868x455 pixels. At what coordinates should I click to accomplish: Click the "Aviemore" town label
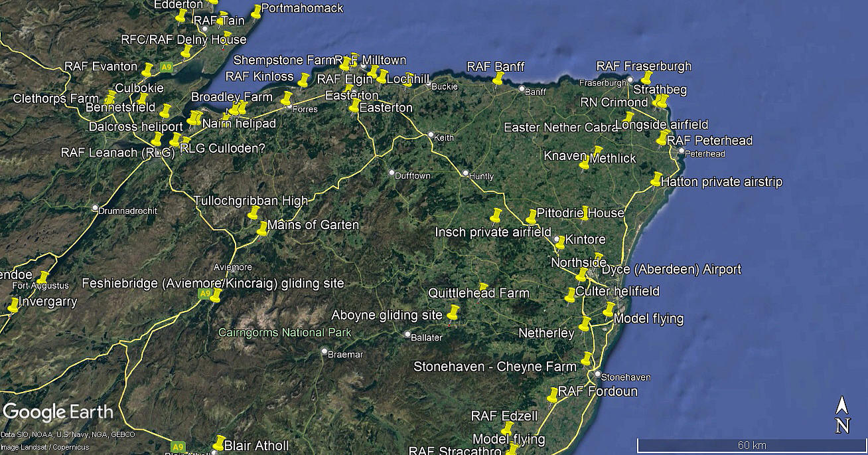(232, 267)
